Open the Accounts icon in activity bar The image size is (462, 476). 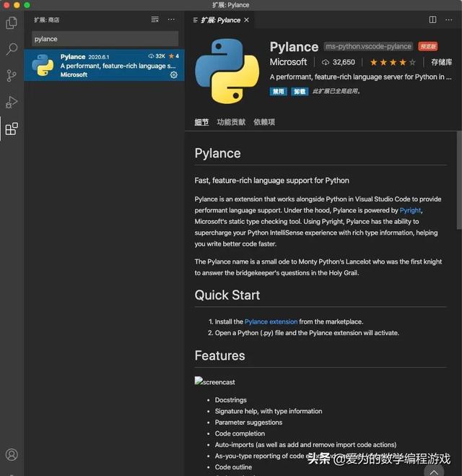point(12,454)
